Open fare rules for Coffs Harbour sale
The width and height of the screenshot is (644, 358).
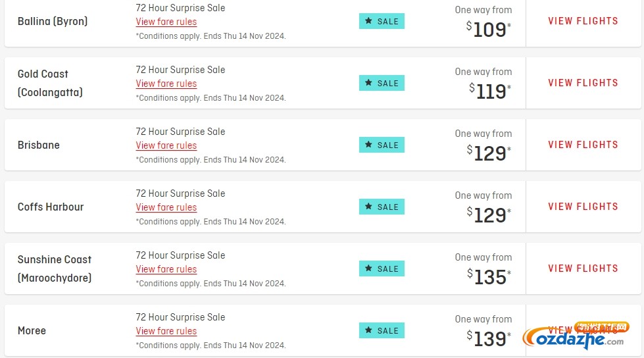coord(166,207)
